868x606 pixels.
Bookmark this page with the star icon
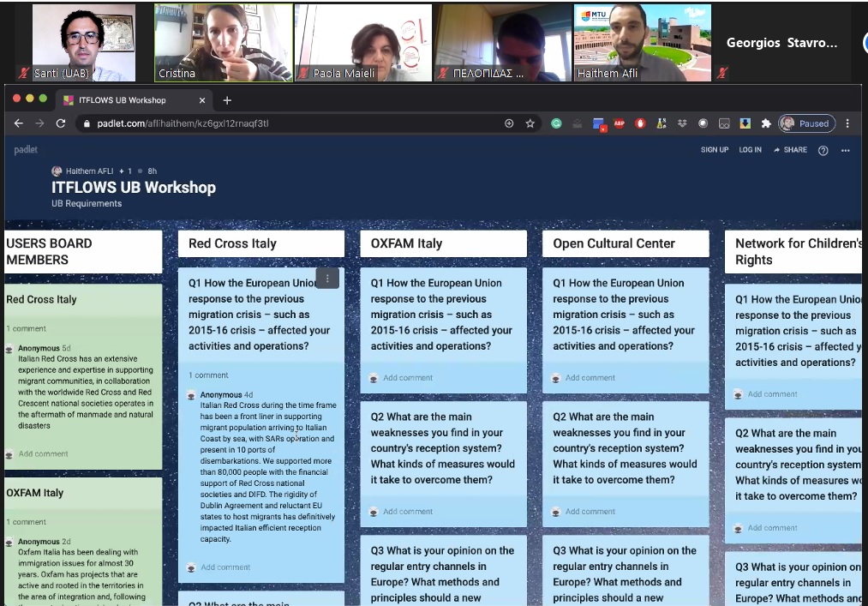tap(530, 123)
